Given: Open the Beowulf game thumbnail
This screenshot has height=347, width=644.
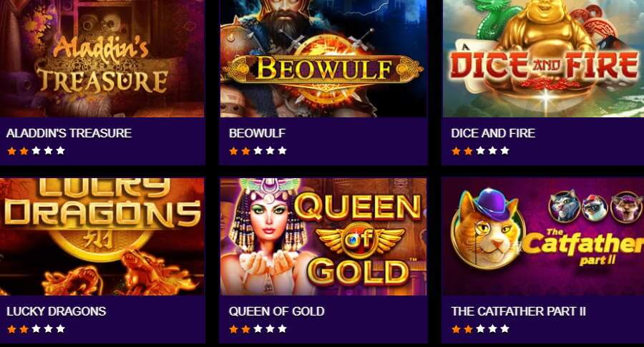Looking at the screenshot, I should click(323, 59).
